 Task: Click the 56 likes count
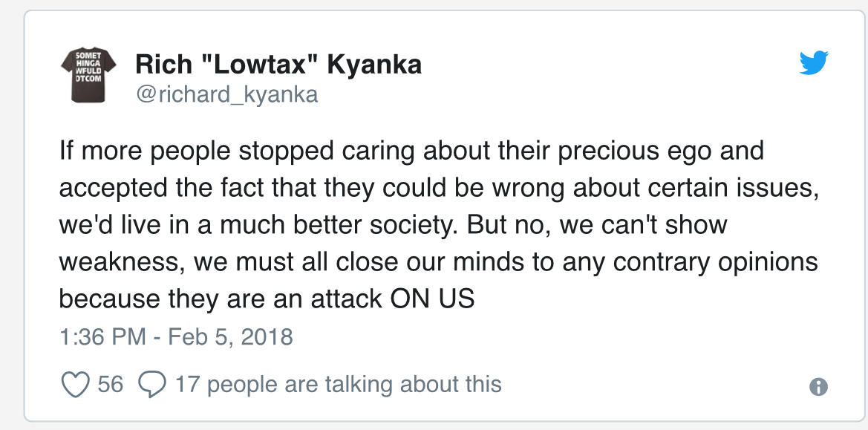110,384
